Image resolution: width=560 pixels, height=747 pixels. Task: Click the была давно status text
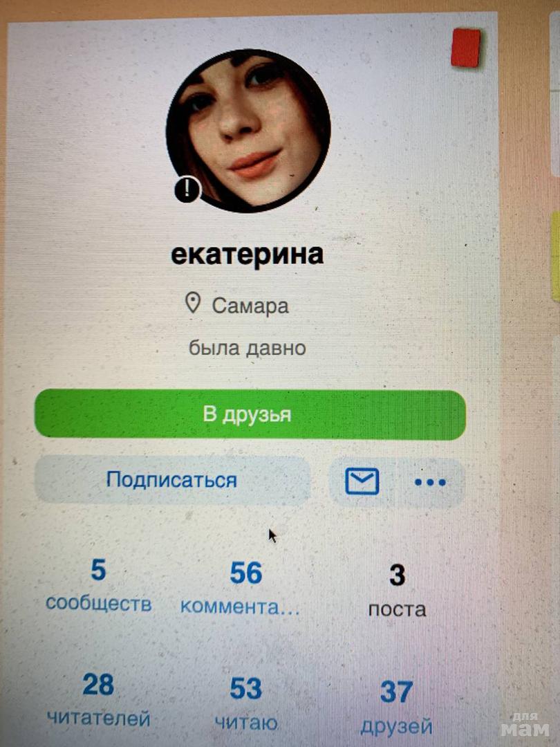point(247,348)
